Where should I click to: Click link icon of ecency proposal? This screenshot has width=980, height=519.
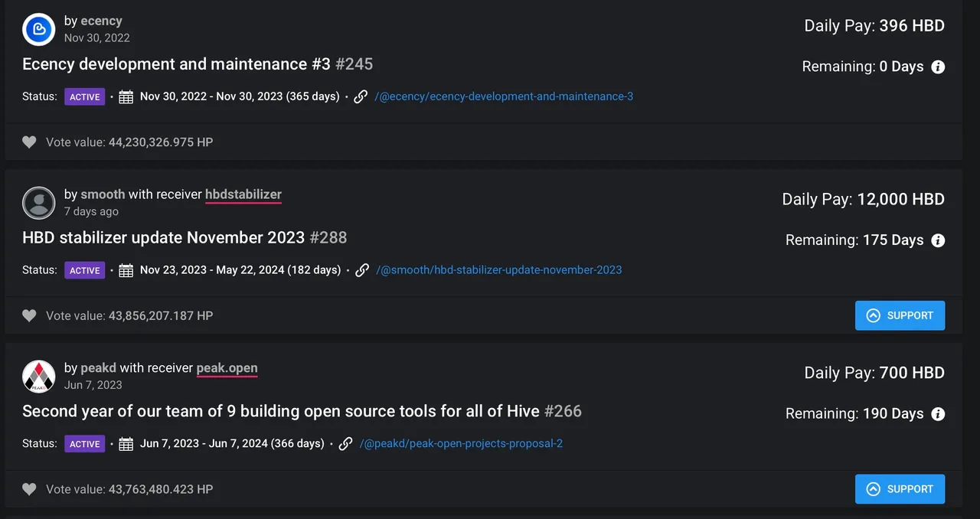pos(361,96)
